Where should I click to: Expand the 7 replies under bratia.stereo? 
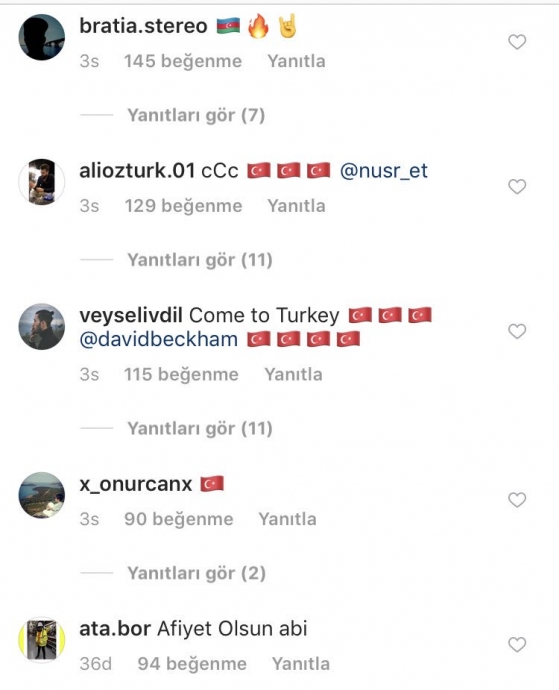point(196,115)
